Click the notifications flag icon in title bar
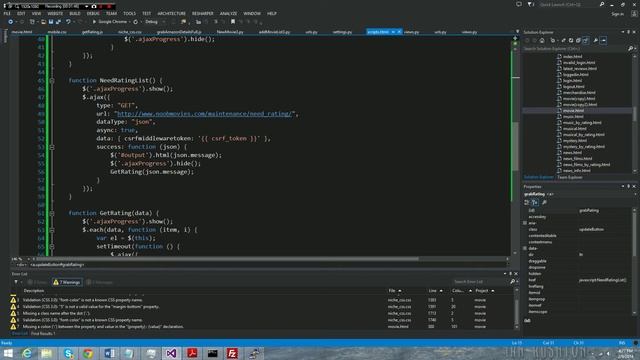 (x=530, y=4)
